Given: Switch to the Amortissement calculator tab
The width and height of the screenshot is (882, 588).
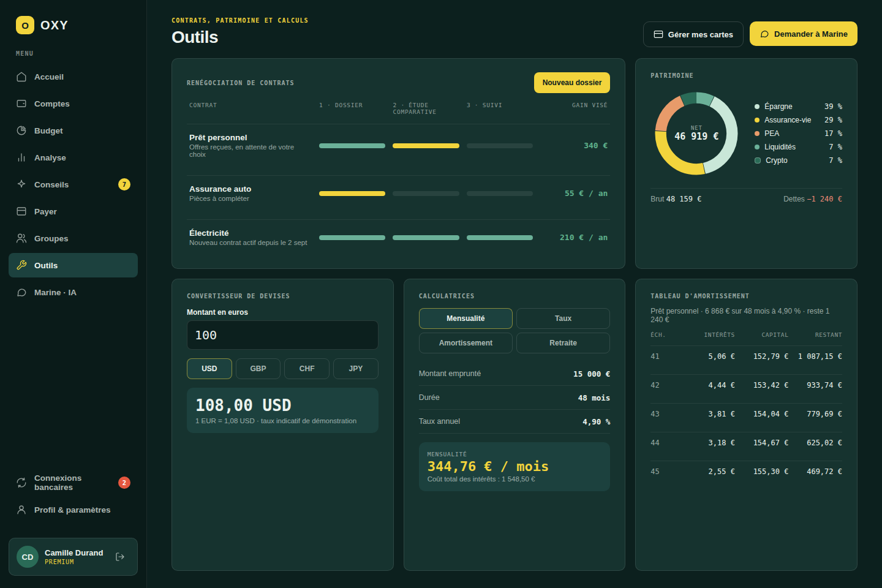Looking at the screenshot, I should [x=466, y=343].
